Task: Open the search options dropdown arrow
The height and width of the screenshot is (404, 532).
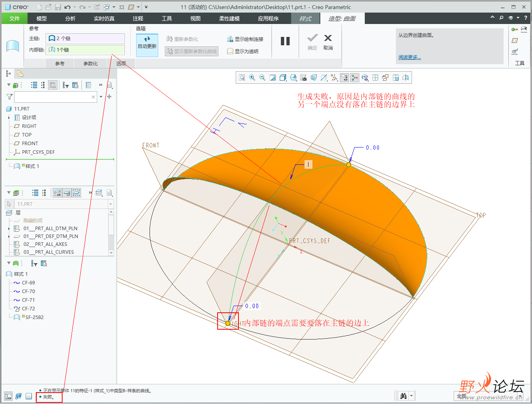Action: coord(101,97)
